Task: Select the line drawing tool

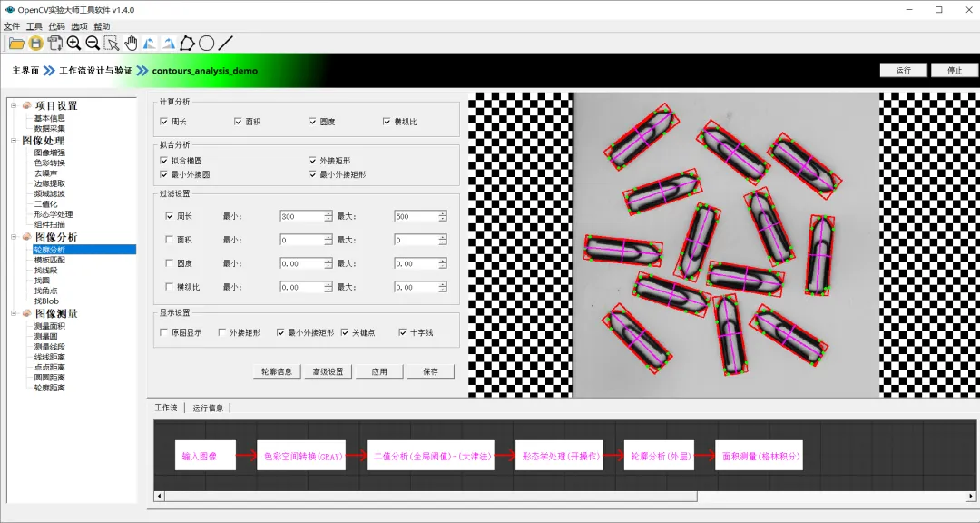Action: pos(226,44)
